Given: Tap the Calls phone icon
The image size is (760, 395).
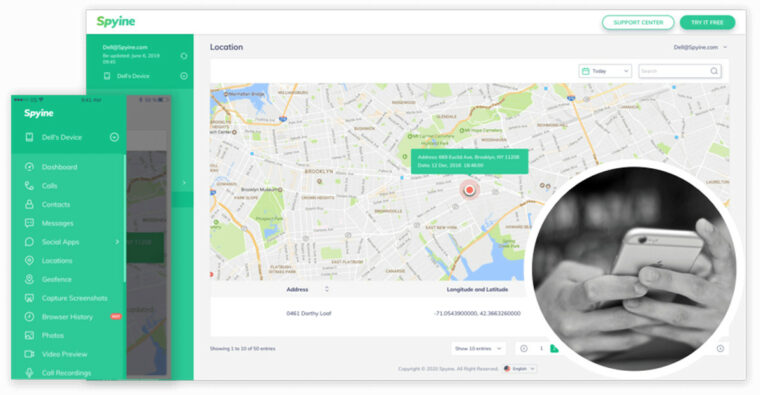Looking at the screenshot, I should 29,186.
